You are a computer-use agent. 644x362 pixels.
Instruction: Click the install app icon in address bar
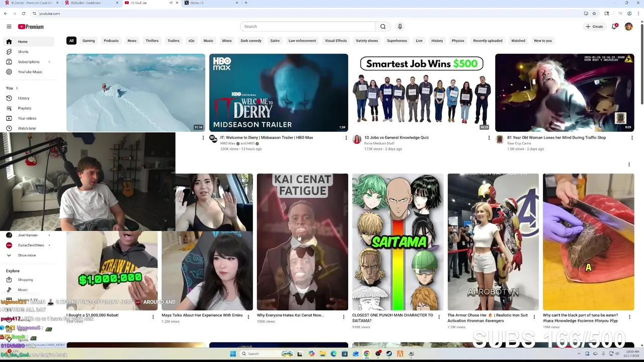click(x=586, y=14)
